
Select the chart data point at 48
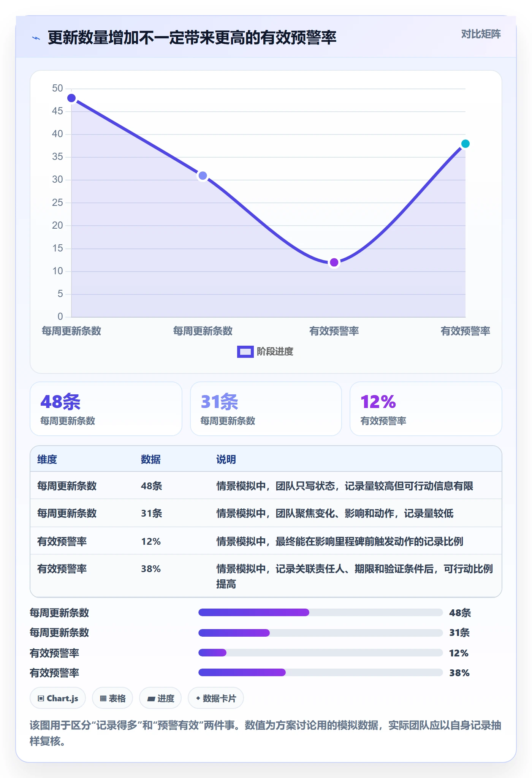(x=71, y=98)
